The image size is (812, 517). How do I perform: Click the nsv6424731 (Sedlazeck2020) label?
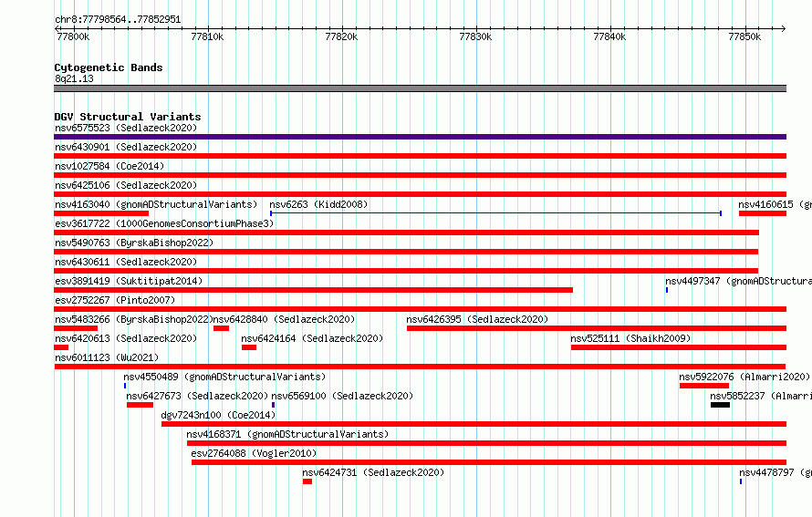(373, 472)
